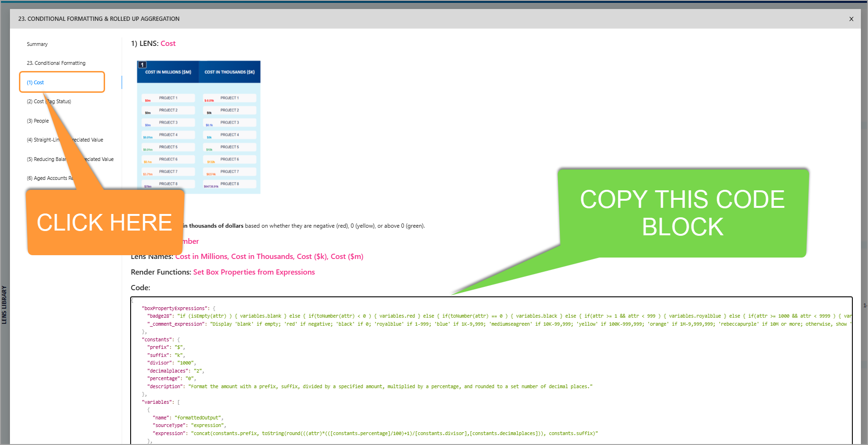Click the 'Cost ($m)' lens name link

pyautogui.click(x=347, y=257)
